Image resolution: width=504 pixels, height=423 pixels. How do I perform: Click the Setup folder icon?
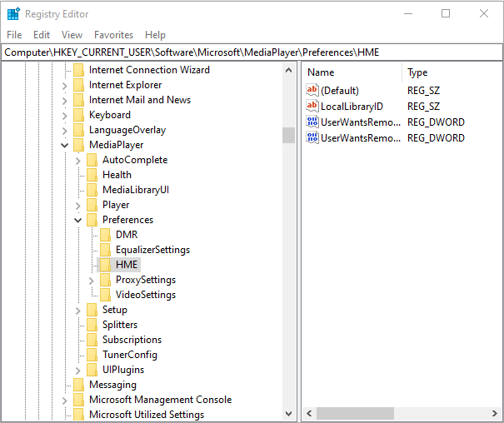(92, 310)
